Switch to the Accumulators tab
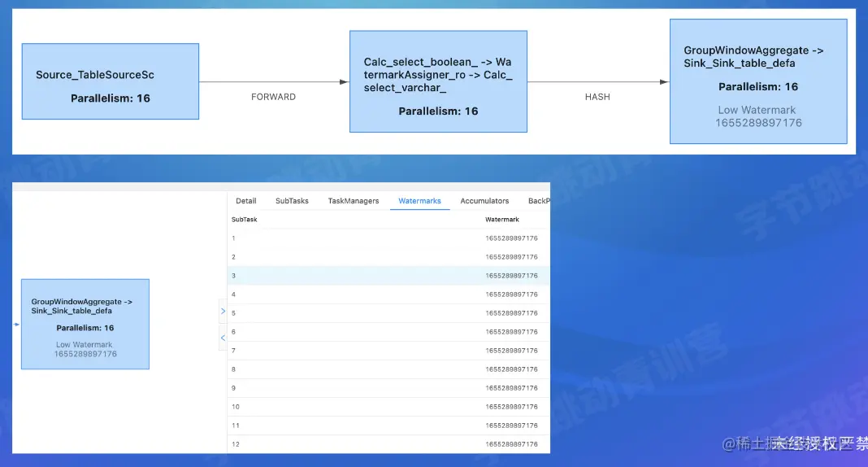868x467 pixels. (484, 201)
